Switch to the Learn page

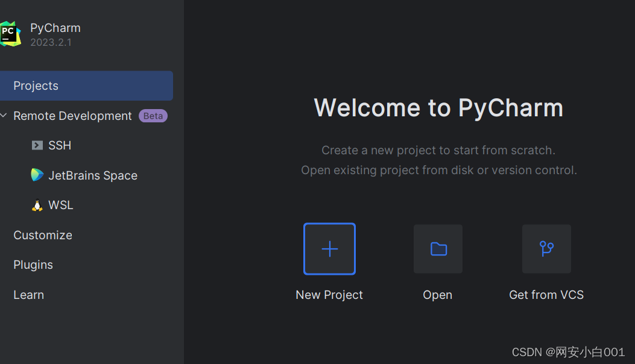[29, 295]
